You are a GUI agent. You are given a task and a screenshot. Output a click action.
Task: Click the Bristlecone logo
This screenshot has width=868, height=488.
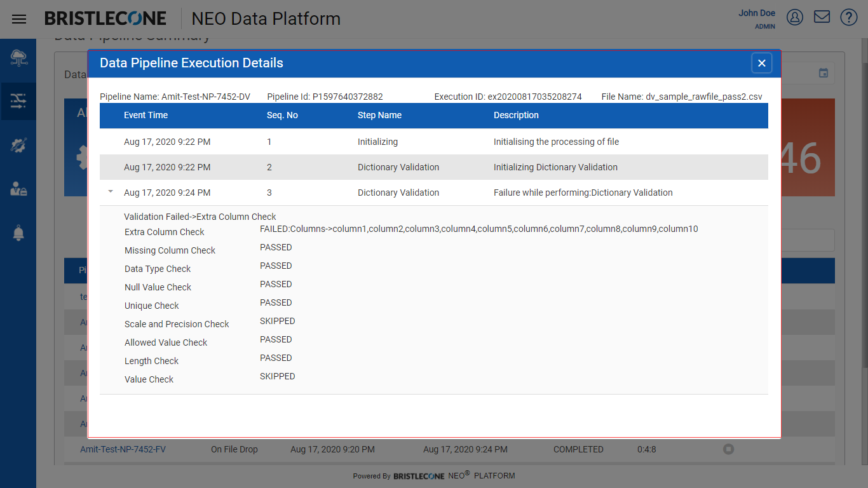[x=105, y=18]
